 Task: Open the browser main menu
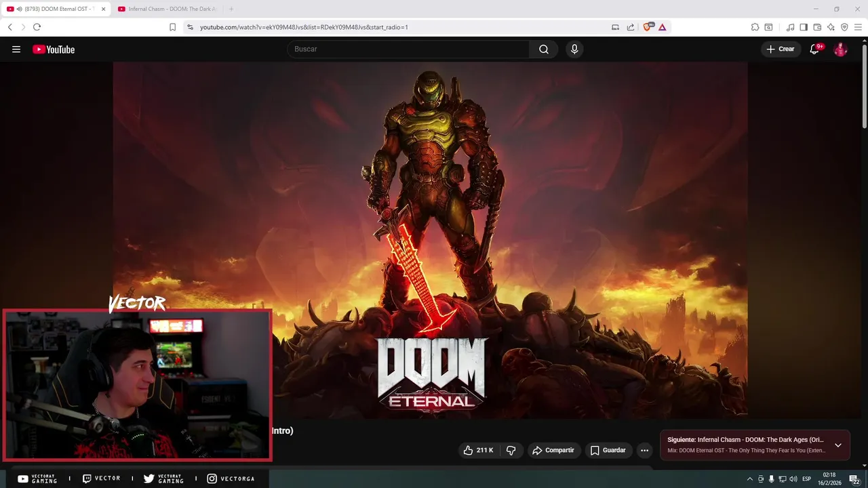pyautogui.click(x=858, y=27)
